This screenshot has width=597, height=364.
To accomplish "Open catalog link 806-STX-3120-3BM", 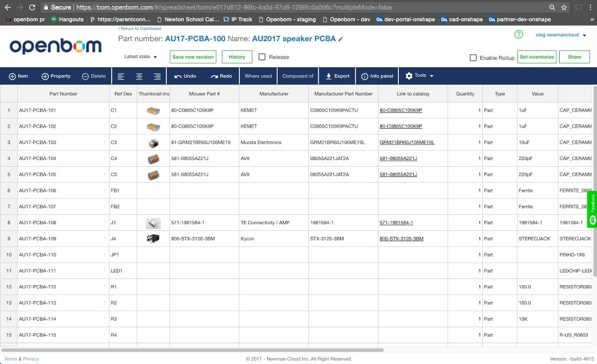I will point(401,238).
